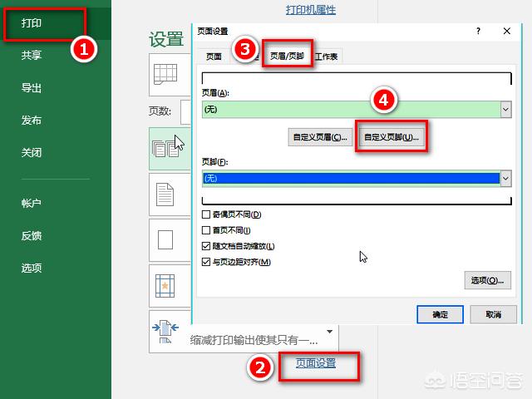This screenshot has width=532, height=399.
Task: Open Publish (发布) in the sidebar
Action: [x=32, y=120]
